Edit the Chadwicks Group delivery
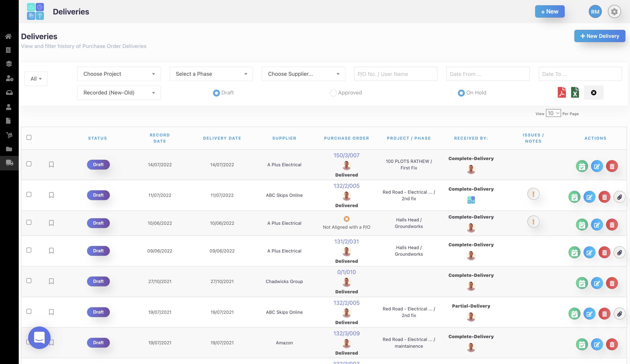Image resolution: width=630 pixels, height=364 pixels. 597,283
